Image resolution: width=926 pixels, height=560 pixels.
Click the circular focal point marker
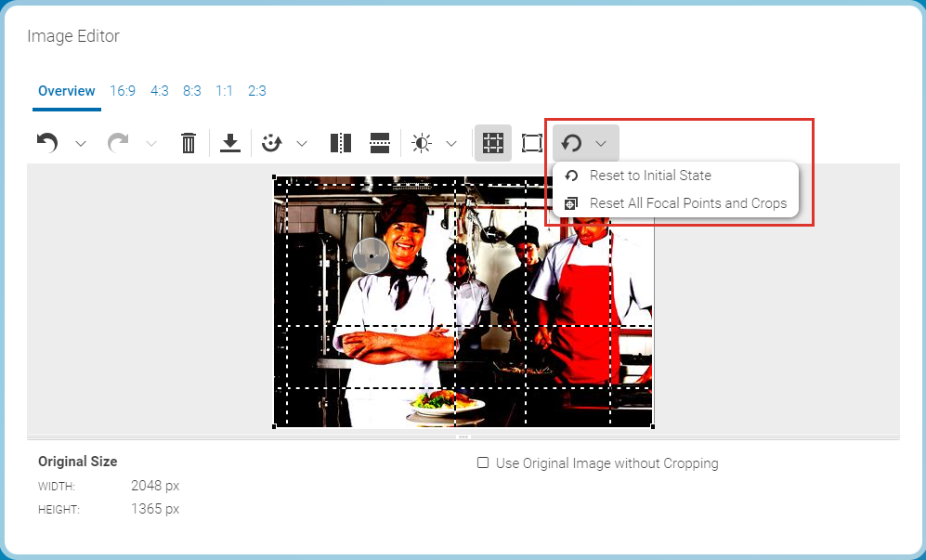371,254
